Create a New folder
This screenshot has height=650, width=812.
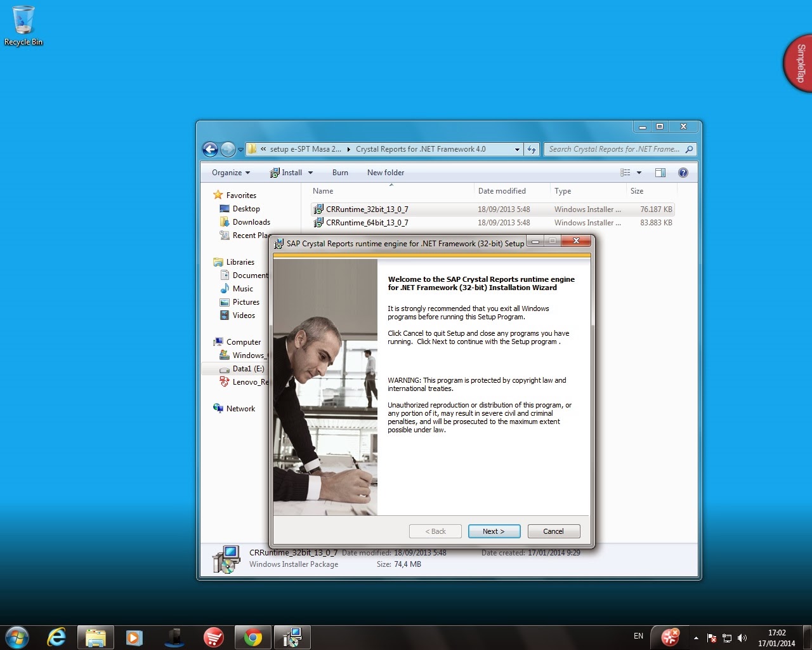point(385,173)
